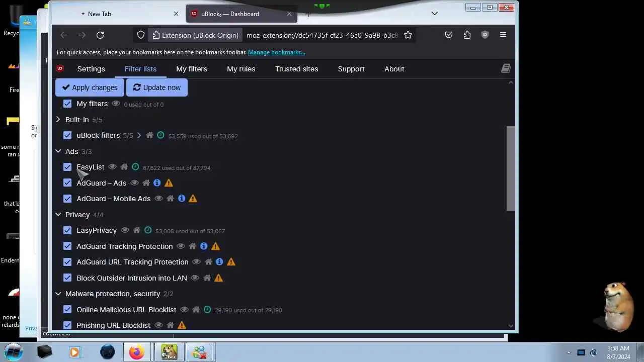Click the Update now button

click(156, 87)
